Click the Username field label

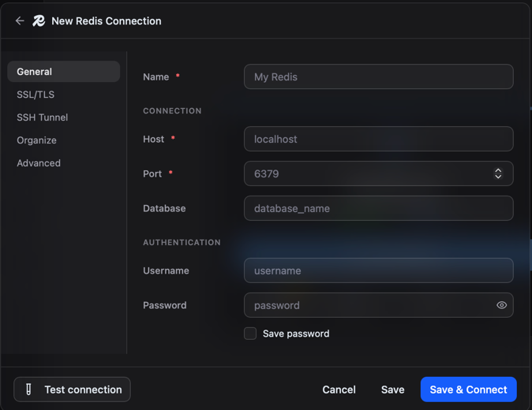point(166,270)
